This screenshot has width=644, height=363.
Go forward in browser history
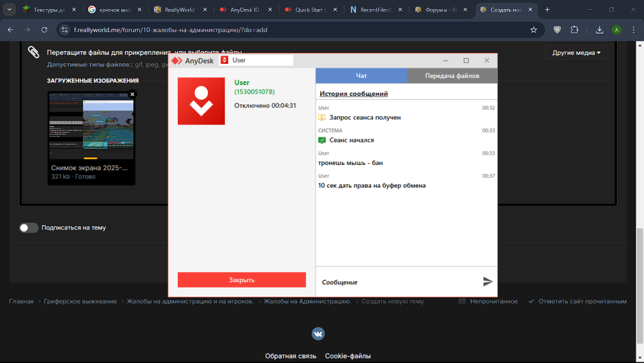[x=27, y=30]
